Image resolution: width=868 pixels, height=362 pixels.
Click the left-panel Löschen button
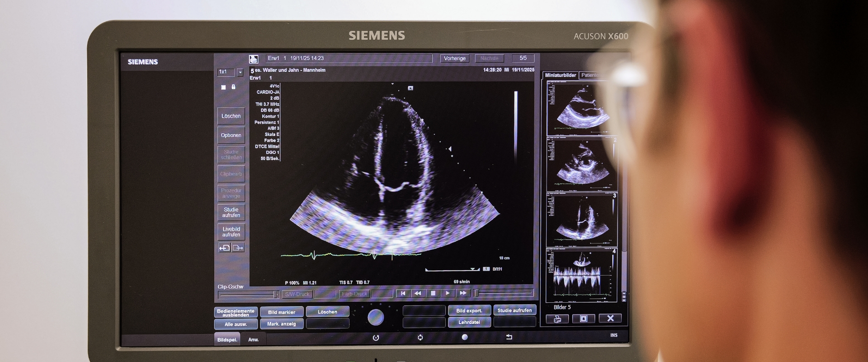(x=231, y=116)
